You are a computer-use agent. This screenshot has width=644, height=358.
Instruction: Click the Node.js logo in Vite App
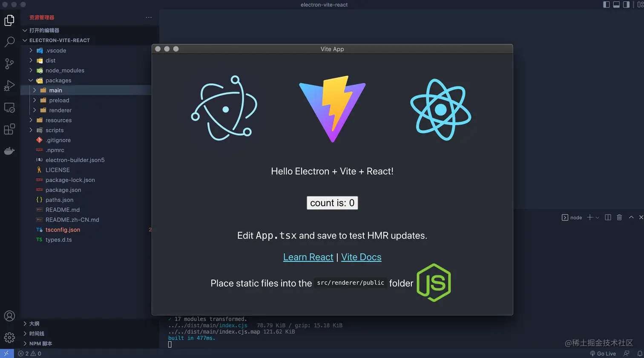(434, 283)
